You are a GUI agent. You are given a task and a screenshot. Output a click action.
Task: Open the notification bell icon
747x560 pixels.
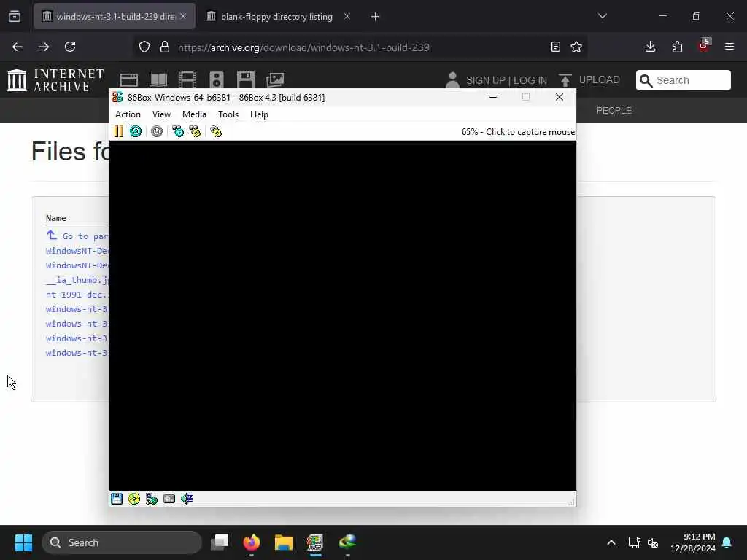(727, 542)
